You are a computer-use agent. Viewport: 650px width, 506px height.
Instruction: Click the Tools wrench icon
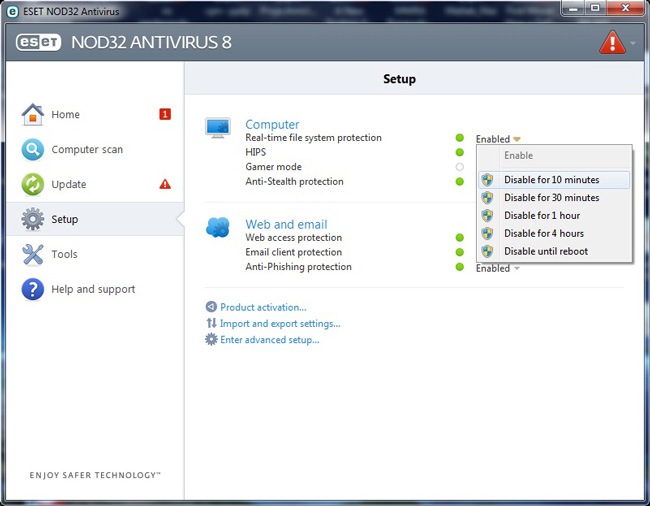click(x=33, y=254)
